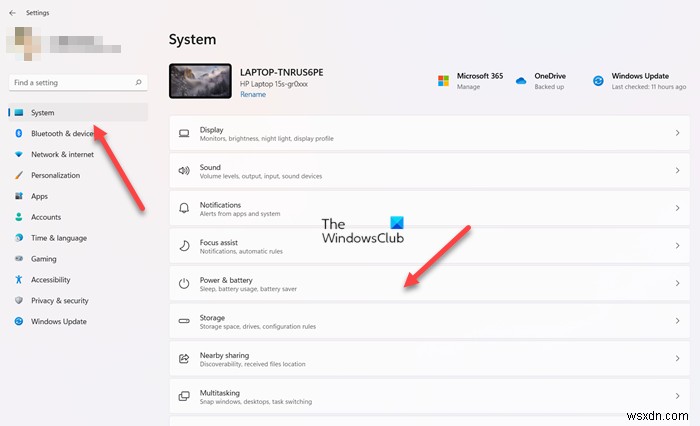This screenshot has width=700, height=426.
Task: Click the blurred user profile picture
Action: (x=25, y=43)
